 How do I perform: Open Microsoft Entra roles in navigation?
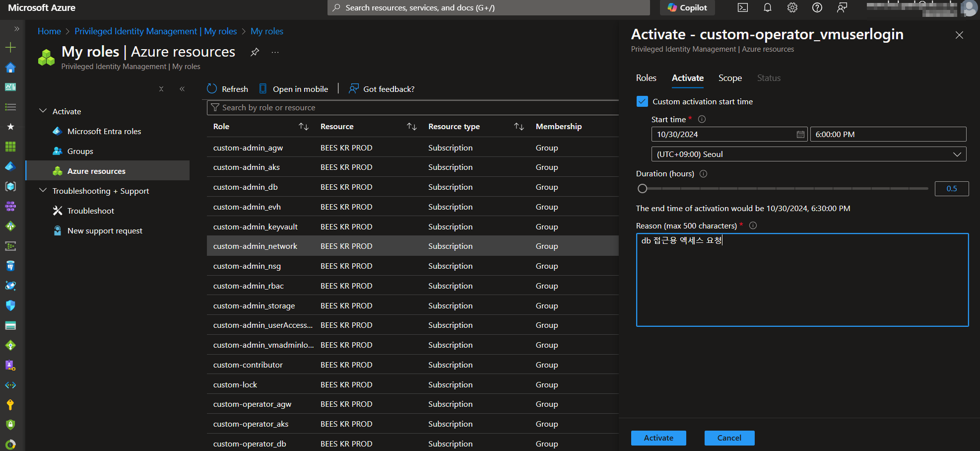click(104, 131)
